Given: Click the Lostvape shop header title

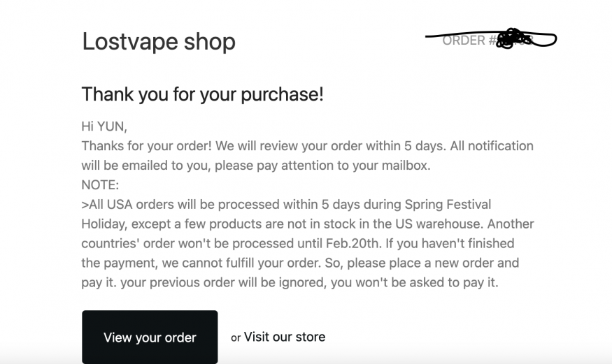Looking at the screenshot, I should (x=159, y=41).
